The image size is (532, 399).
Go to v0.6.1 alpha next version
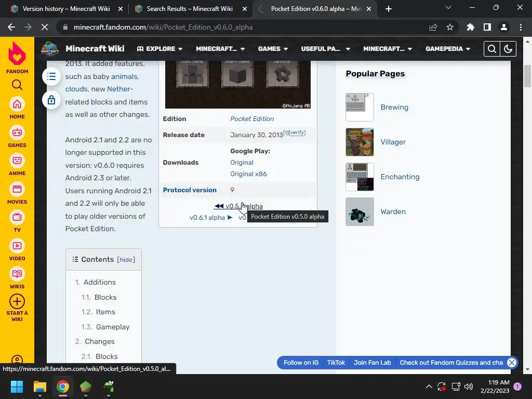[x=211, y=218]
